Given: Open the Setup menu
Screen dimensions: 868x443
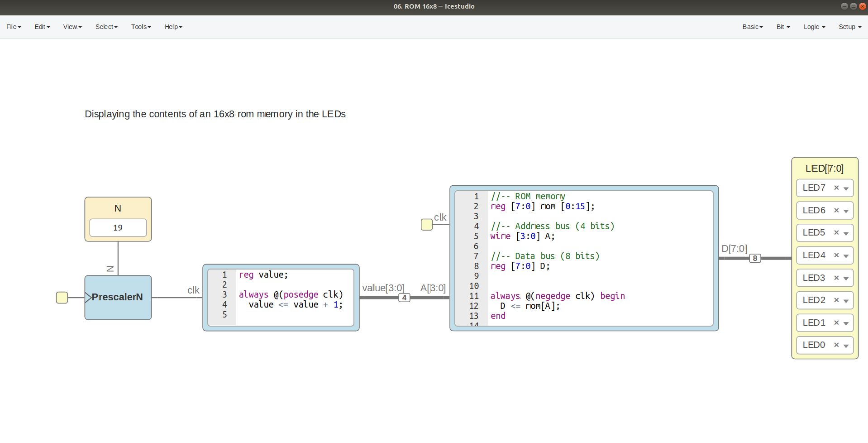Looking at the screenshot, I should click(849, 27).
